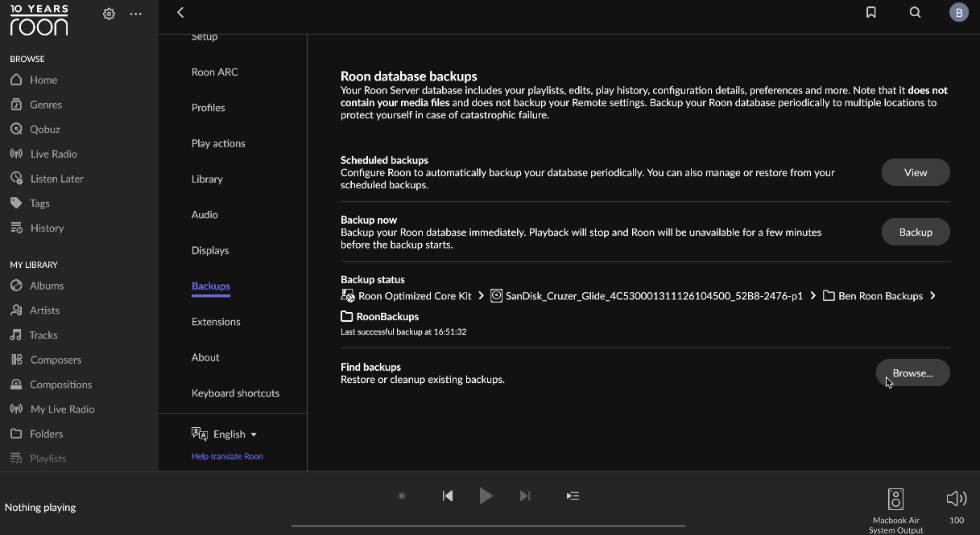The height and width of the screenshot is (535, 980).
Task: Skip to previous track
Action: [448, 496]
